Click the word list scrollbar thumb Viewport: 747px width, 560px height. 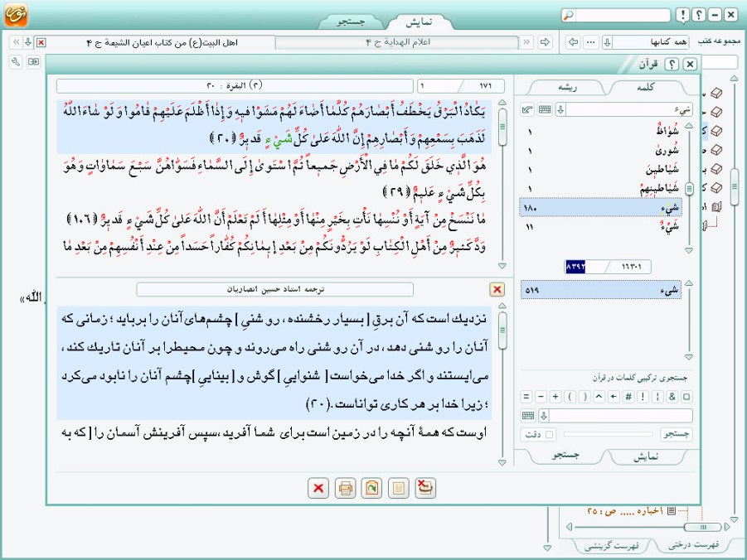point(689,188)
